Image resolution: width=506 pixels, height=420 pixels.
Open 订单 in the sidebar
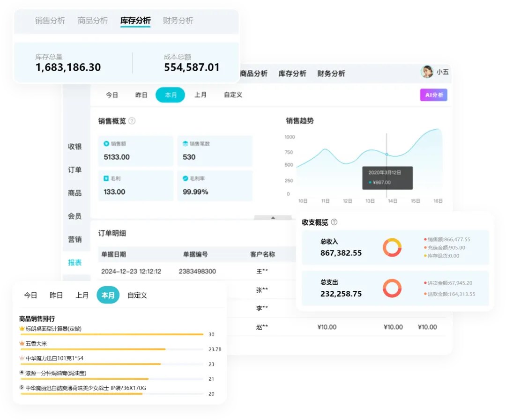tap(74, 169)
